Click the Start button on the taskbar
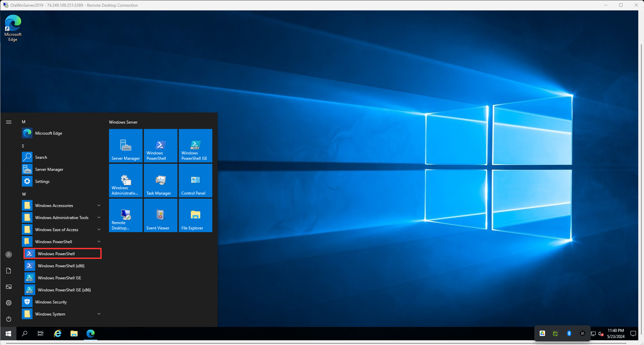The height and width of the screenshot is (345, 644). coord(8,334)
